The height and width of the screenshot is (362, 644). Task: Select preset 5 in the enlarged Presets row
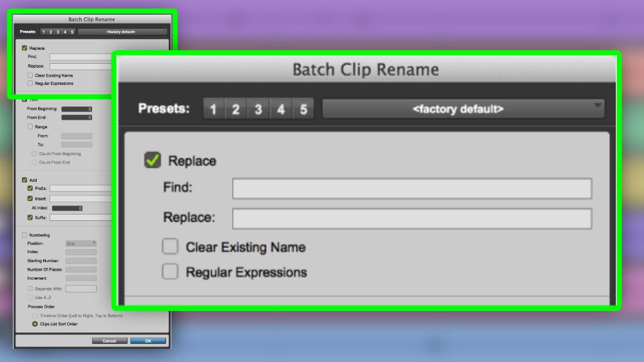coord(303,109)
